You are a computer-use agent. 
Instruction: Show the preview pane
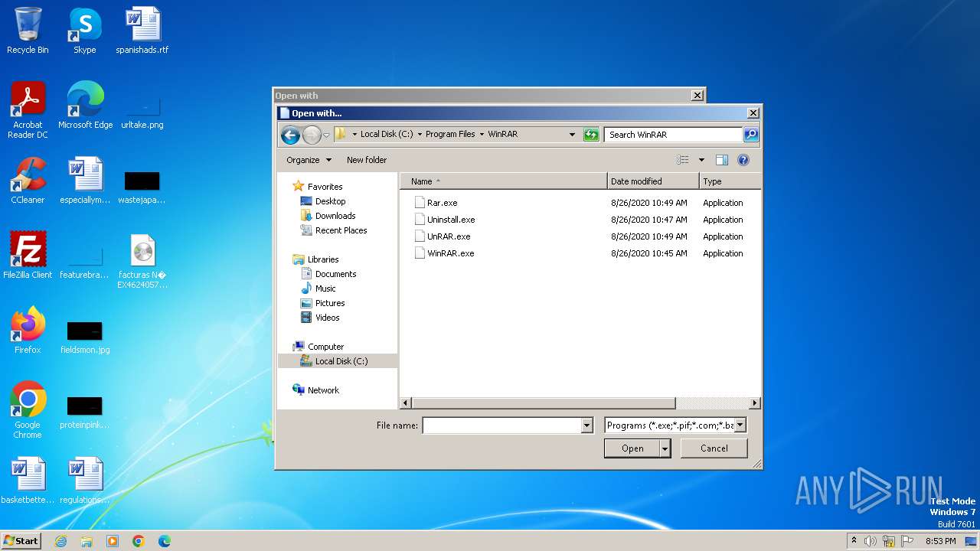[721, 160]
